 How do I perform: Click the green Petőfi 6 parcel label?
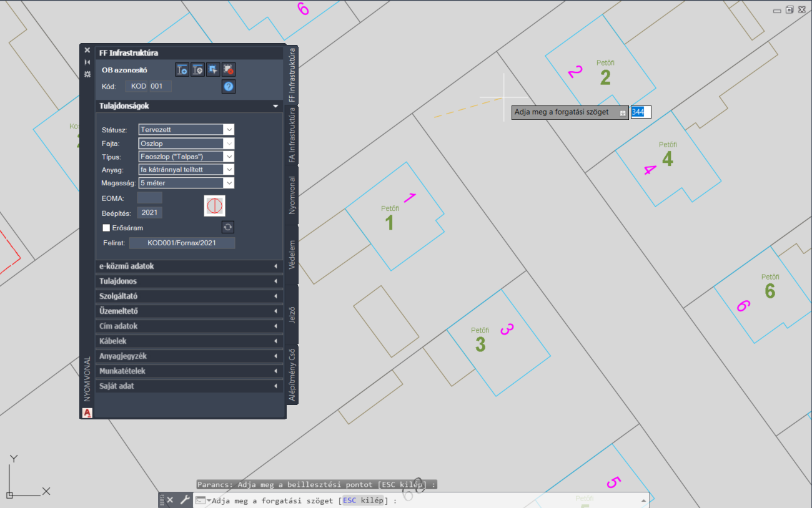pyautogui.click(x=770, y=286)
